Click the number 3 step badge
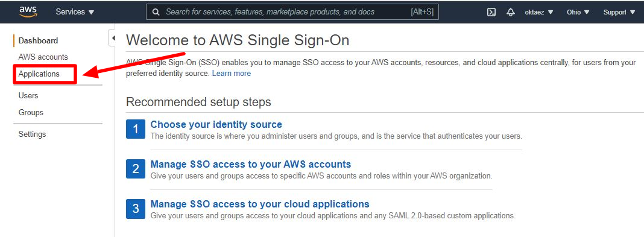Viewport: 644px width, 237px height. pos(136,209)
